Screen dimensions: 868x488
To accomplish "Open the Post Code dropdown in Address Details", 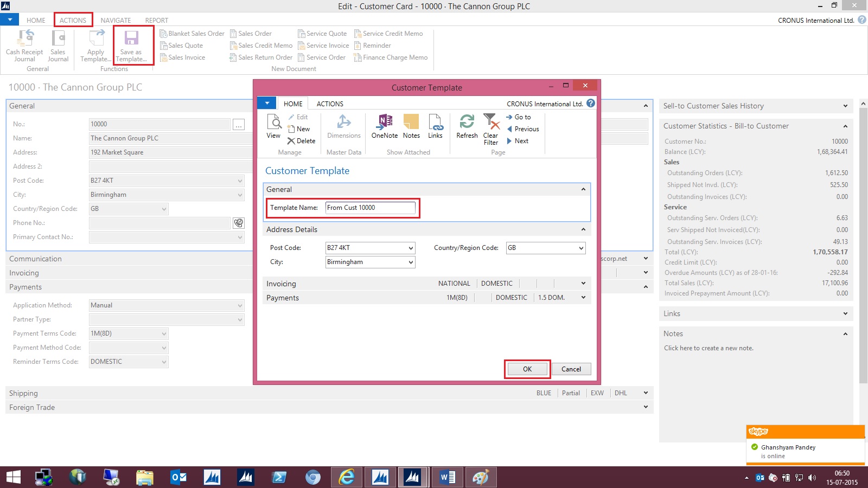I will click(x=411, y=248).
